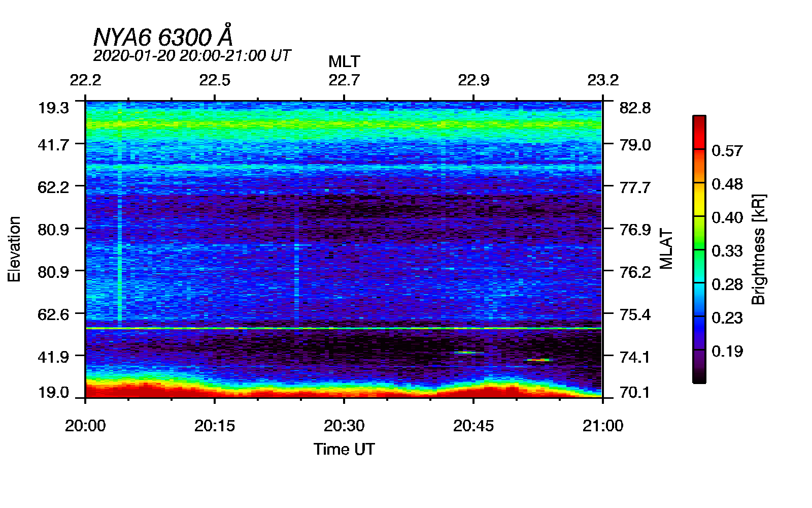This screenshot has height=508, width=812.
Task: Select the MLT tick value 23.2
Action: pos(603,80)
